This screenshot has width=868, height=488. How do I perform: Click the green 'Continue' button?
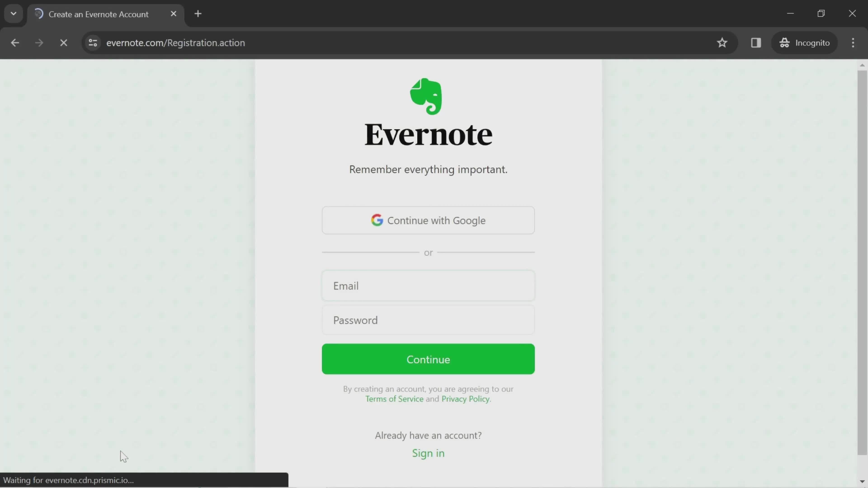[428, 359]
